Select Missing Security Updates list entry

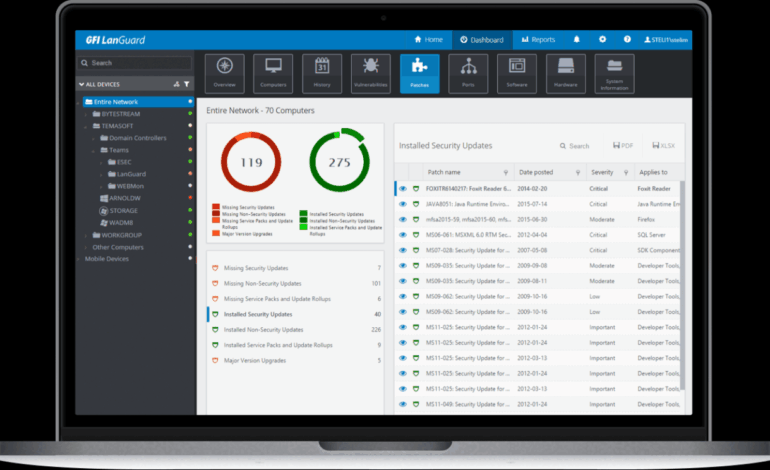[x=296, y=268]
